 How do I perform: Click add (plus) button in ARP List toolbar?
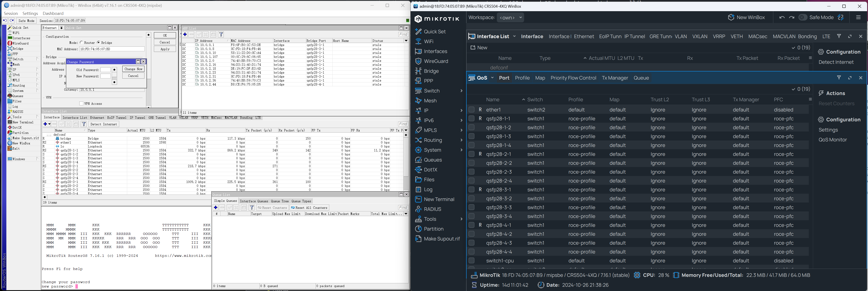click(185, 34)
